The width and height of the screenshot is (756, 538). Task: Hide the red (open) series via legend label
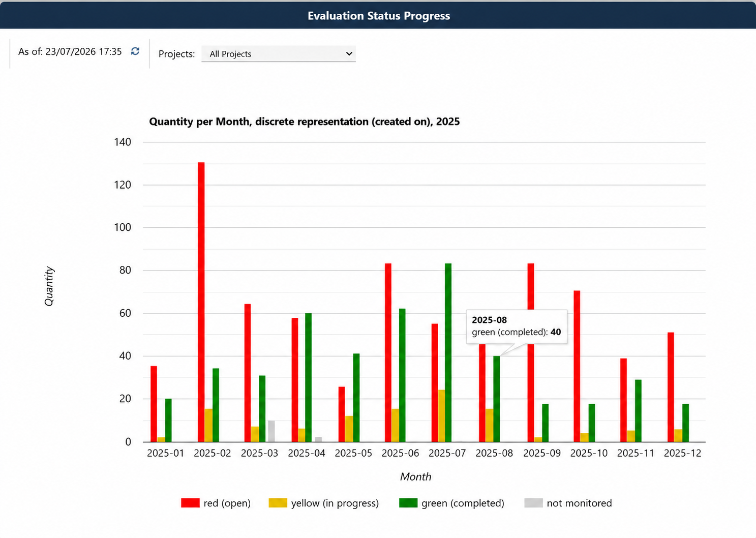click(227, 503)
